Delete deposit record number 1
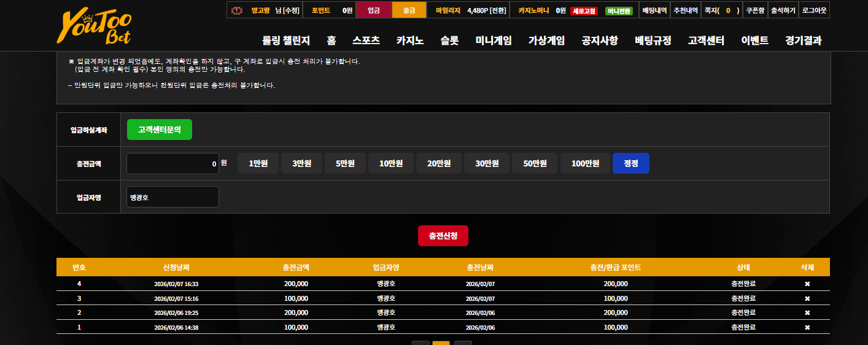868x345 pixels. [x=807, y=327]
